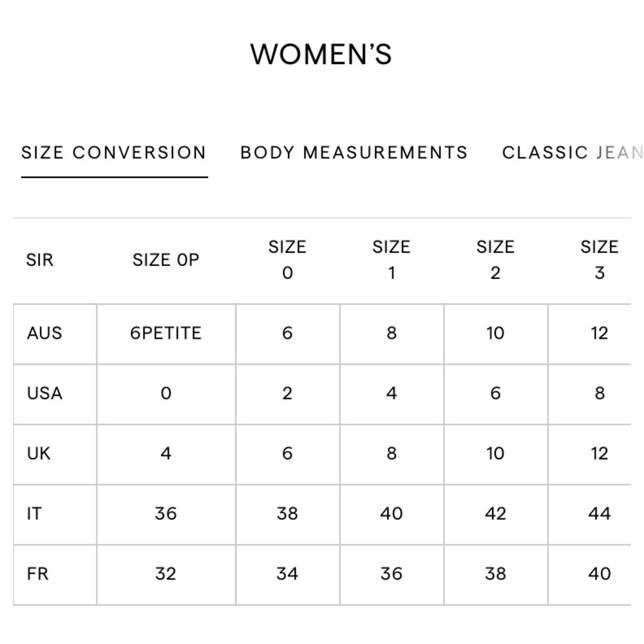The height and width of the screenshot is (644, 644).
Task: Click the 6PETITE cell in AUS row
Action: pos(166,333)
